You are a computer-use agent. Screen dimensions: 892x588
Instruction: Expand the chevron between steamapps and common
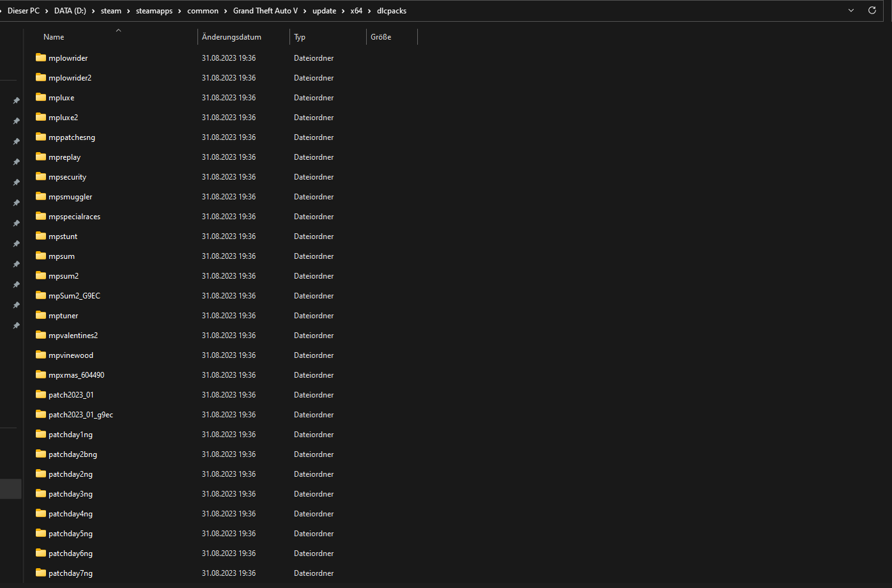(x=180, y=11)
